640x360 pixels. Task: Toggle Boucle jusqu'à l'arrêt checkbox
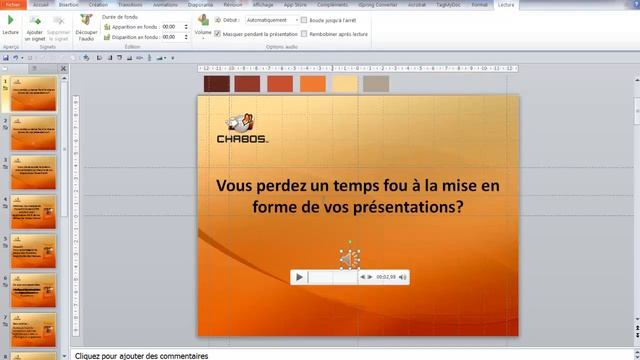pyautogui.click(x=304, y=20)
